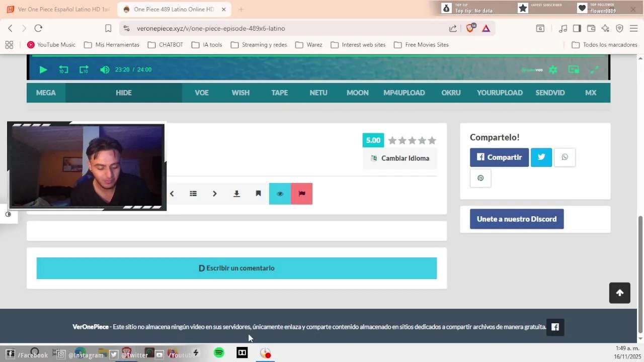Open the video player settings gear
The width and height of the screenshot is (644, 362).
tap(553, 70)
